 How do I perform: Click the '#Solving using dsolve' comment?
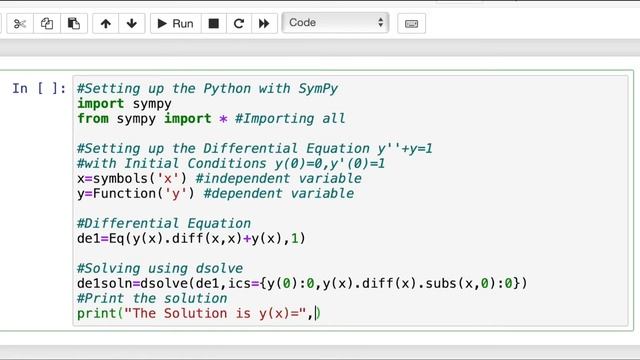click(160, 268)
